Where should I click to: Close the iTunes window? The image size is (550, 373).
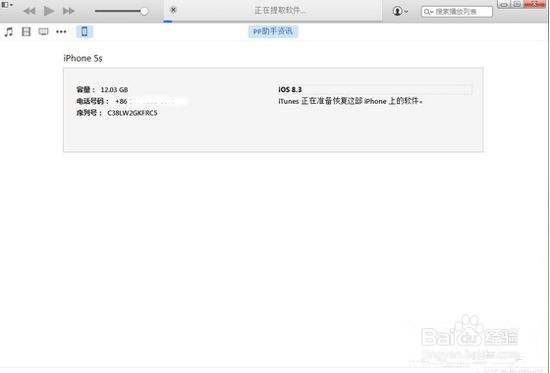click(x=535, y=4)
